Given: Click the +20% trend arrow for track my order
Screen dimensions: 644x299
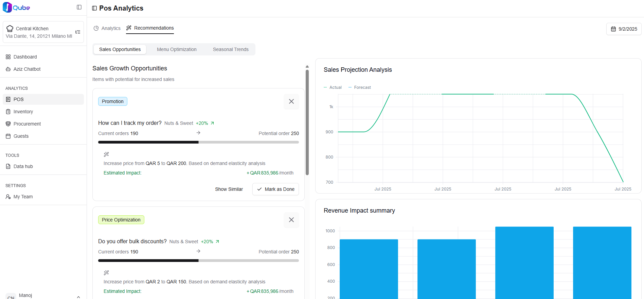Looking at the screenshot, I should coord(212,123).
